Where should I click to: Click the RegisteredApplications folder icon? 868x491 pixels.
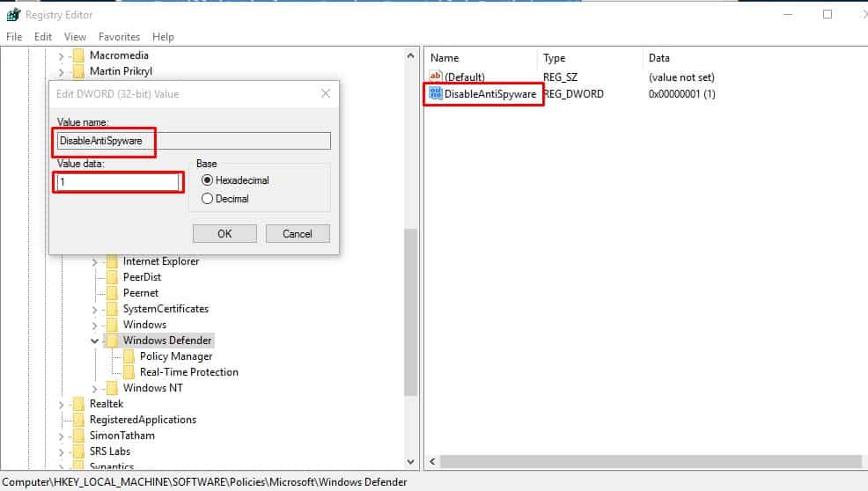click(x=78, y=420)
